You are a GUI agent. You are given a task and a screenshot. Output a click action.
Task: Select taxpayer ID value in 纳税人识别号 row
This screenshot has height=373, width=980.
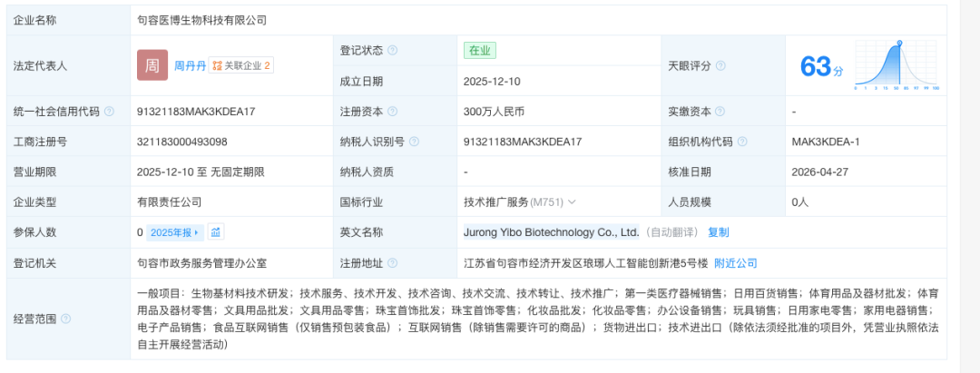(x=523, y=142)
